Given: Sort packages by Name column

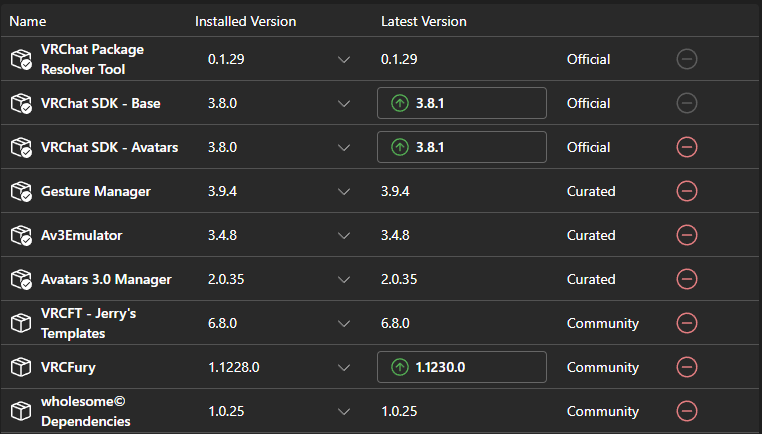Looking at the screenshot, I should (x=28, y=21).
